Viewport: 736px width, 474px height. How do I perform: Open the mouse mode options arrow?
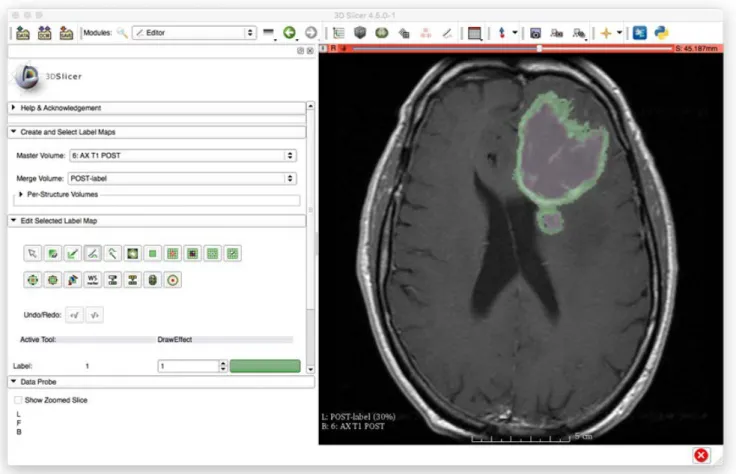(515, 33)
